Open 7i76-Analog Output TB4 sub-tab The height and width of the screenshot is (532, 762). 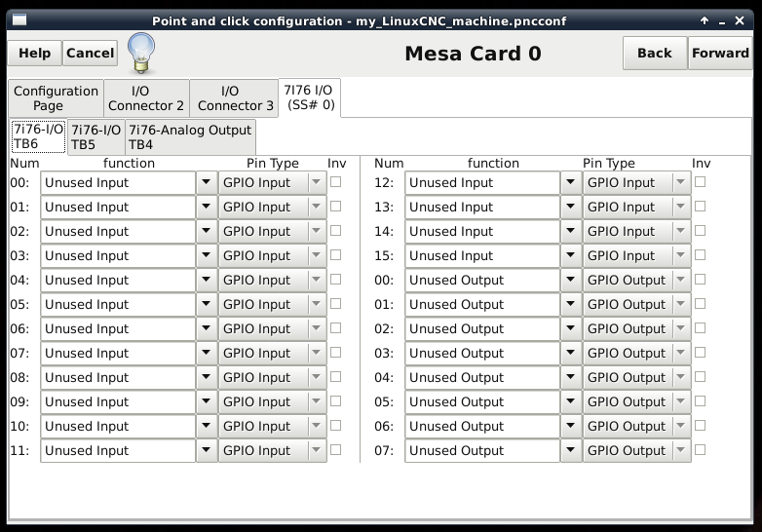pos(190,137)
